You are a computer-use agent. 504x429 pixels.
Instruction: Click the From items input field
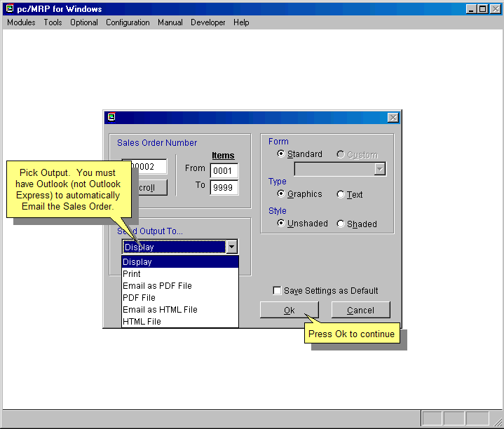pyautogui.click(x=224, y=170)
